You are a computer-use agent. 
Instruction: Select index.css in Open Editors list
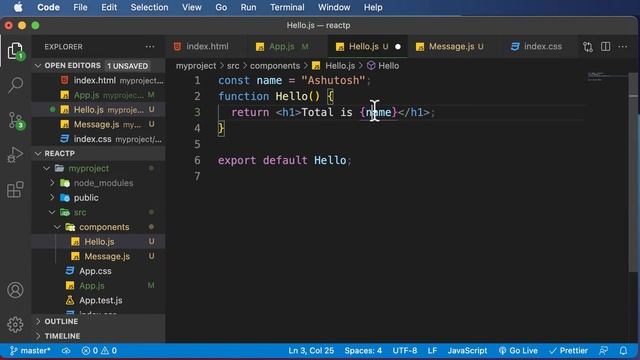pos(98,139)
